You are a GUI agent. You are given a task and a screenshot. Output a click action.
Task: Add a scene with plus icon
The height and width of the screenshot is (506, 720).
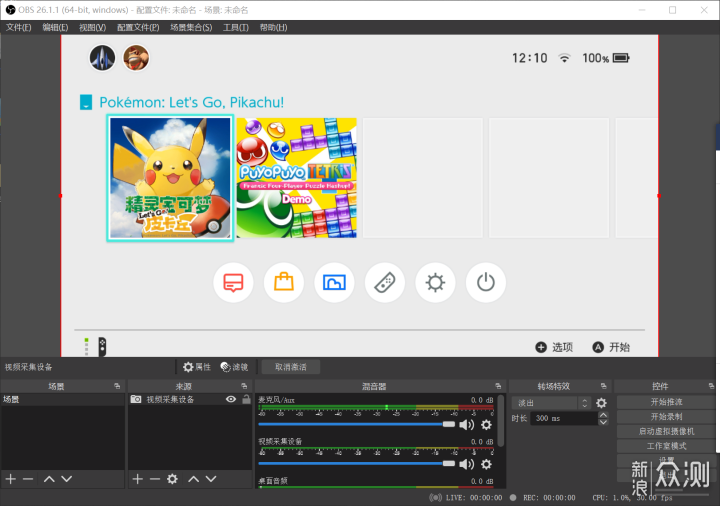(x=11, y=479)
